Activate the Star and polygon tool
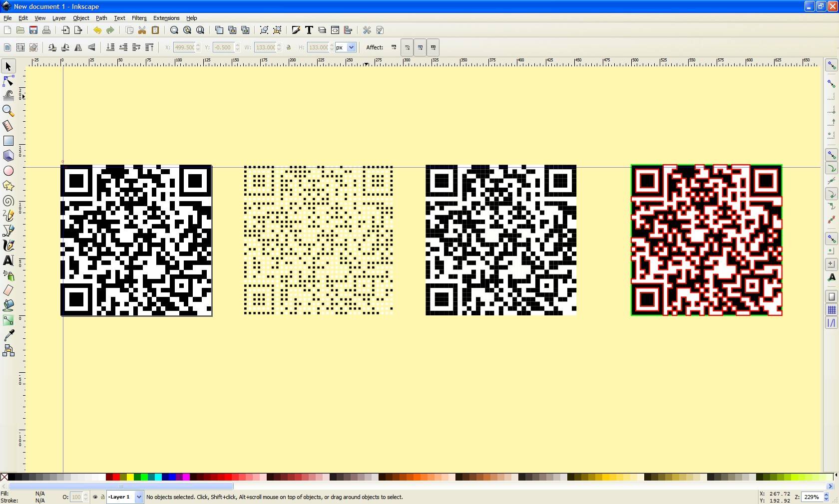The image size is (839, 504). click(8, 186)
